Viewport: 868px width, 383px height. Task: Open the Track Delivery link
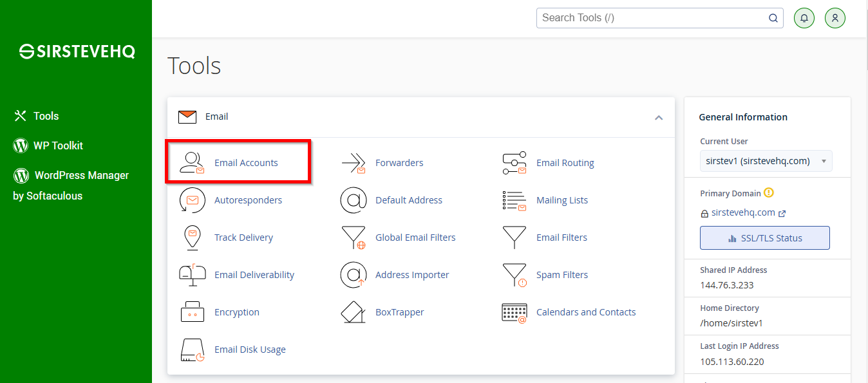pos(243,238)
